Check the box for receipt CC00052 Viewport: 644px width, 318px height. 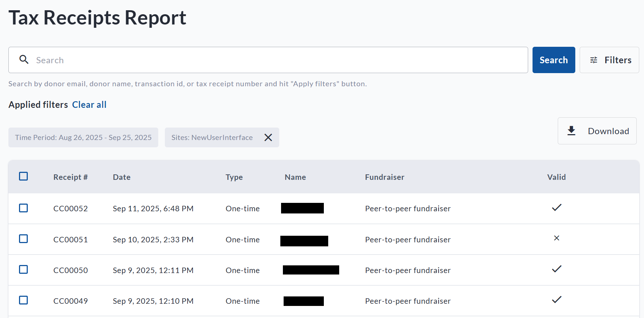pos(23,208)
